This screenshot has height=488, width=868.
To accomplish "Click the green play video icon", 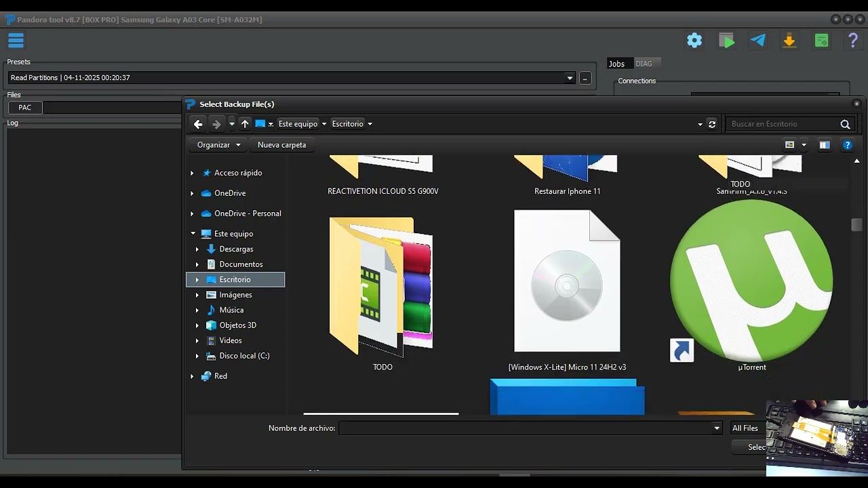I will click(x=727, y=41).
